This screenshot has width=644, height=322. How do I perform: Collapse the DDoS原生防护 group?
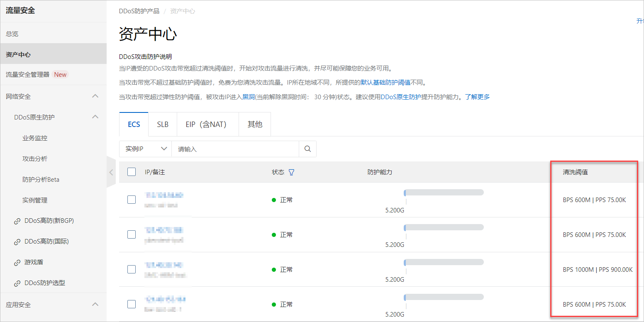pos(95,117)
